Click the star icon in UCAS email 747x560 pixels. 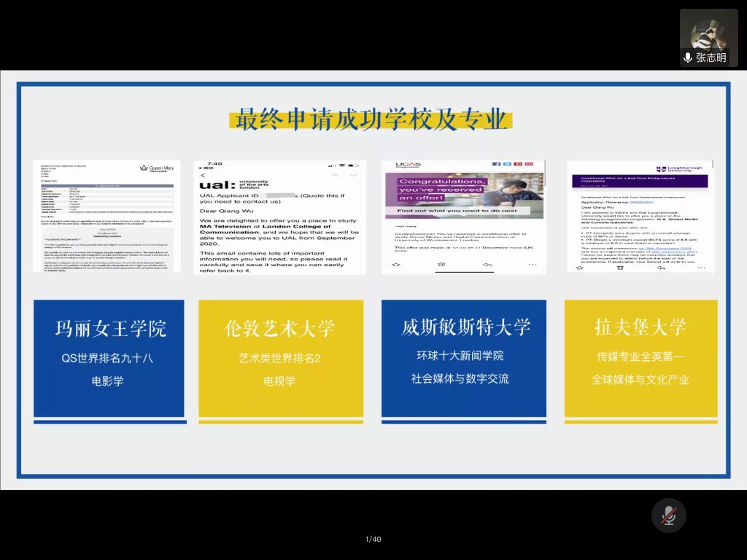(396, 265)
